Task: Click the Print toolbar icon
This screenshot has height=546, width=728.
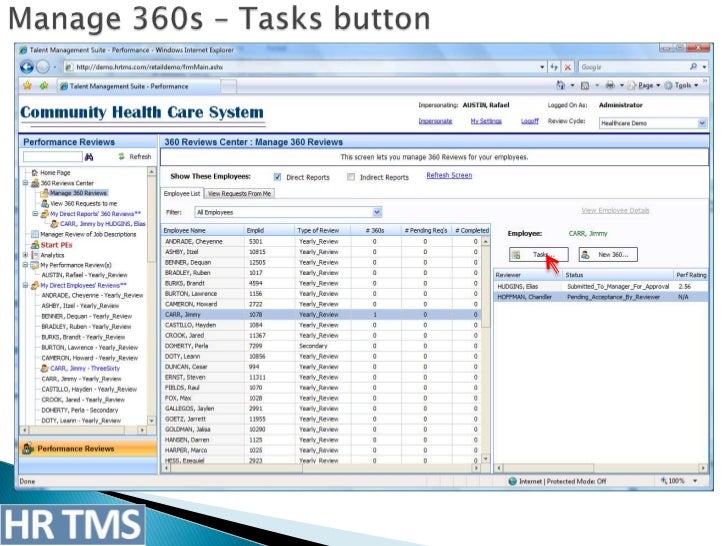Action: click(610, 85)
